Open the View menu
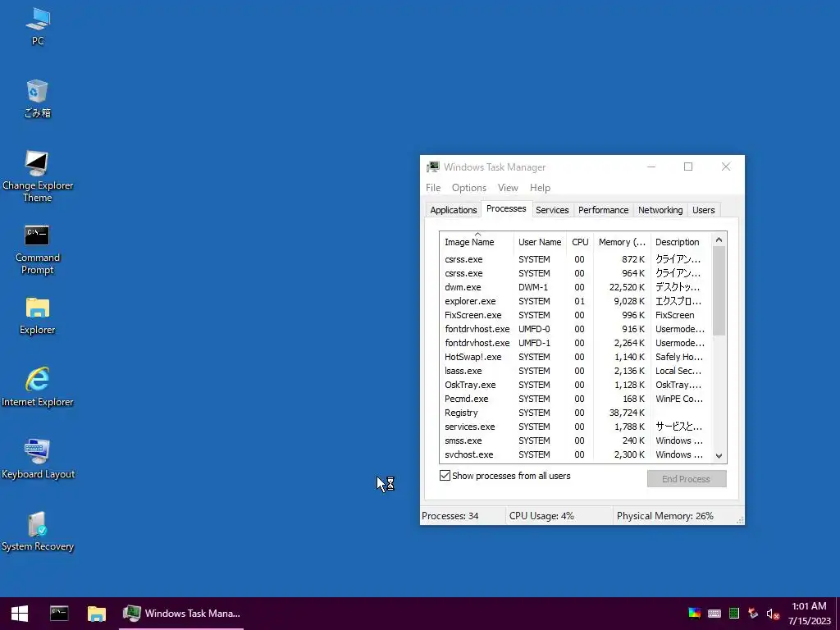This screenshot has height=630, width=840. [508, 188]
